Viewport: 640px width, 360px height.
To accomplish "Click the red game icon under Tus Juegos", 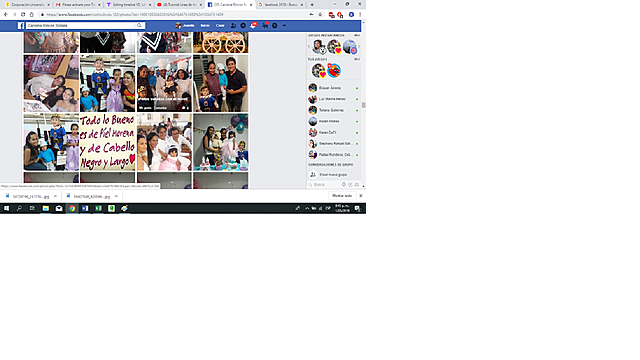I will [x=334, y=71].
